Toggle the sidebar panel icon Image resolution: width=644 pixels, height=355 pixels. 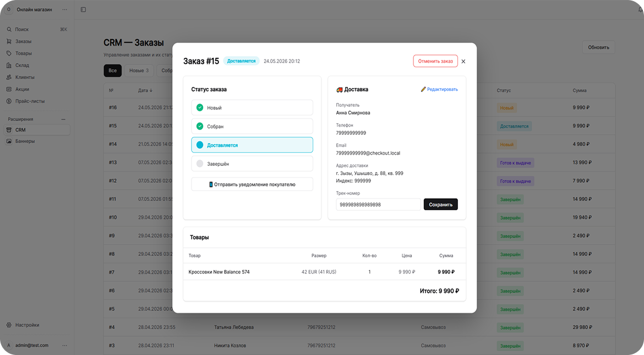83,9
